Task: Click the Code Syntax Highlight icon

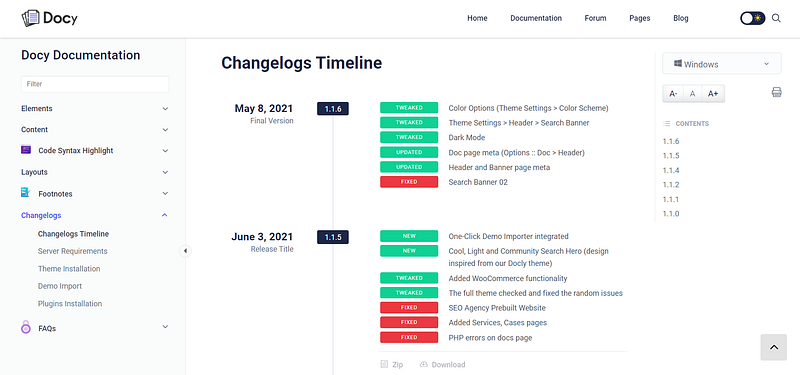Action: pyautogui.click(x=26, y=150)
